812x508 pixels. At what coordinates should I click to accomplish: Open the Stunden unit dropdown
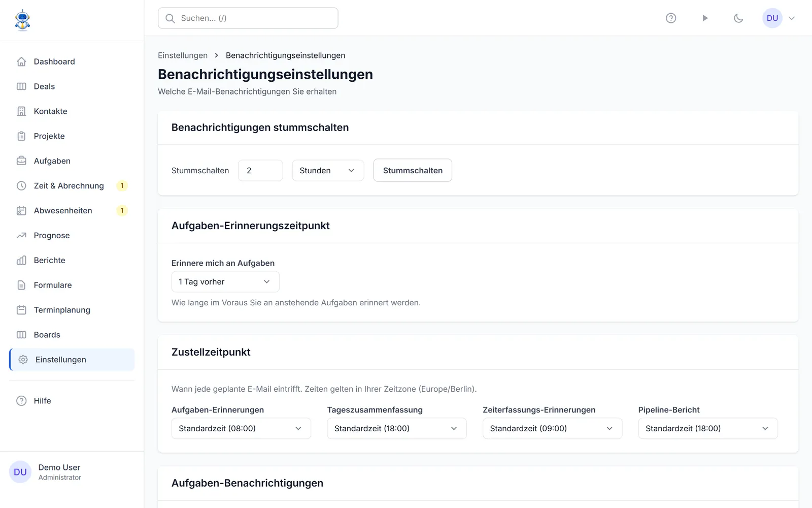[328, 171]
